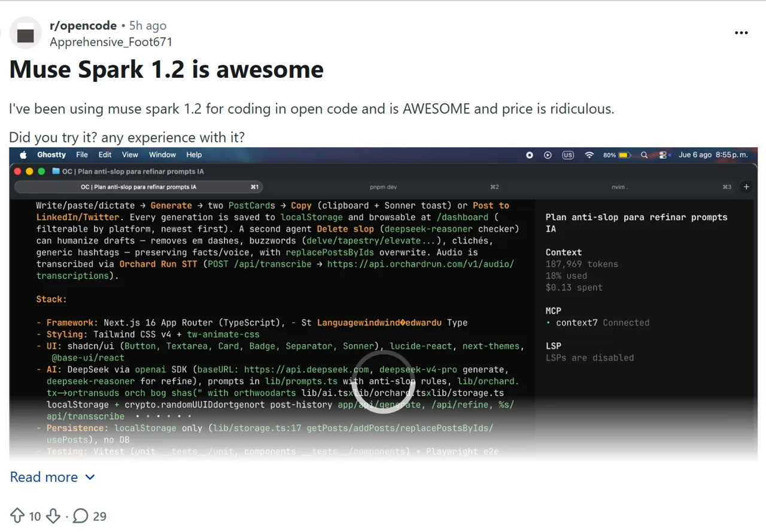The image size is (766, 532).
Task: Click the 5h ago post timestamp
Action: pos(148,26)
